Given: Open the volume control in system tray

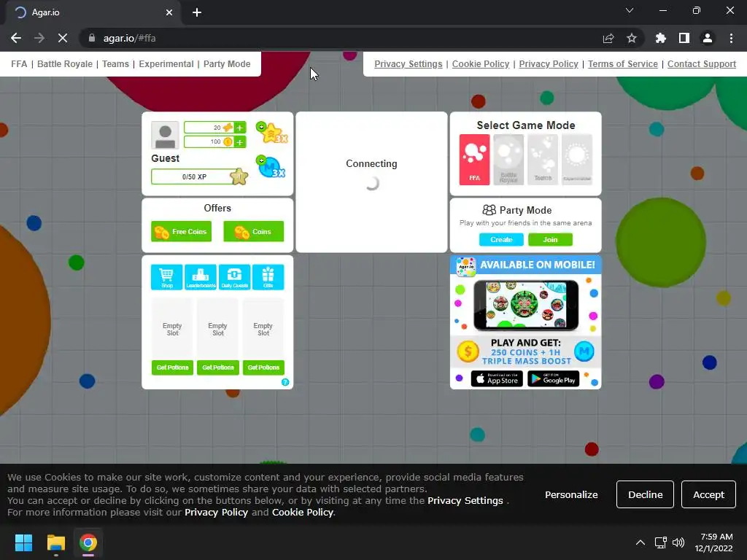Looking at the screenshot, I should [678, 542].
